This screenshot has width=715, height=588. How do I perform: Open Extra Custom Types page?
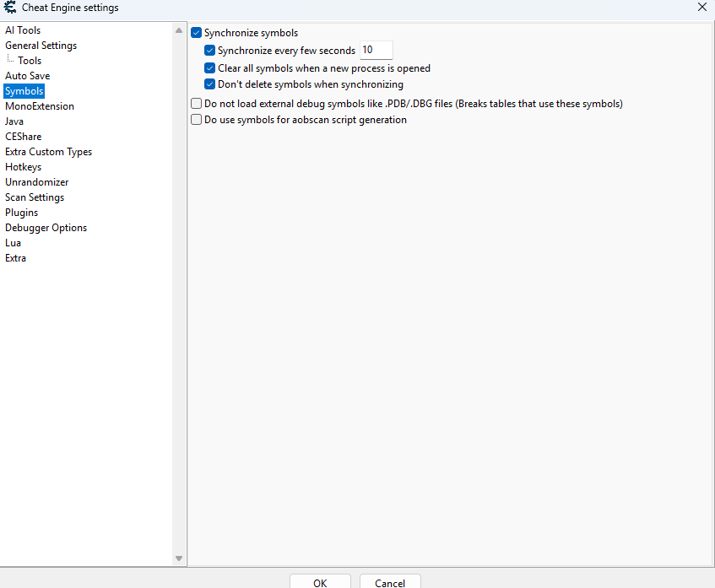pos(48,152)
